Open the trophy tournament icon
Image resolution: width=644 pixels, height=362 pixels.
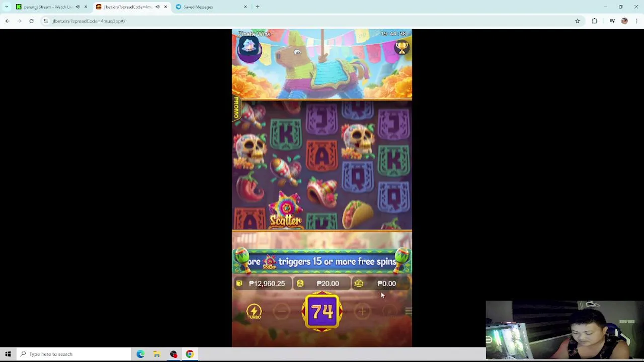pyautogui.click(x=401, y=47)
